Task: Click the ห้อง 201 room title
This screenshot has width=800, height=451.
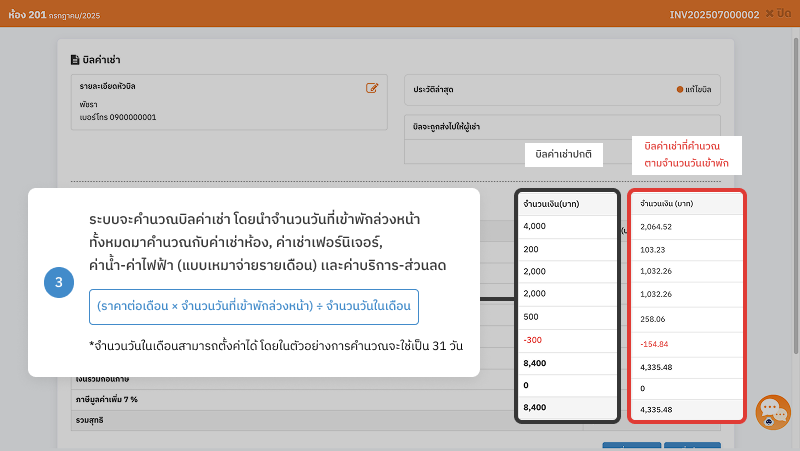Action: point(30,14)
